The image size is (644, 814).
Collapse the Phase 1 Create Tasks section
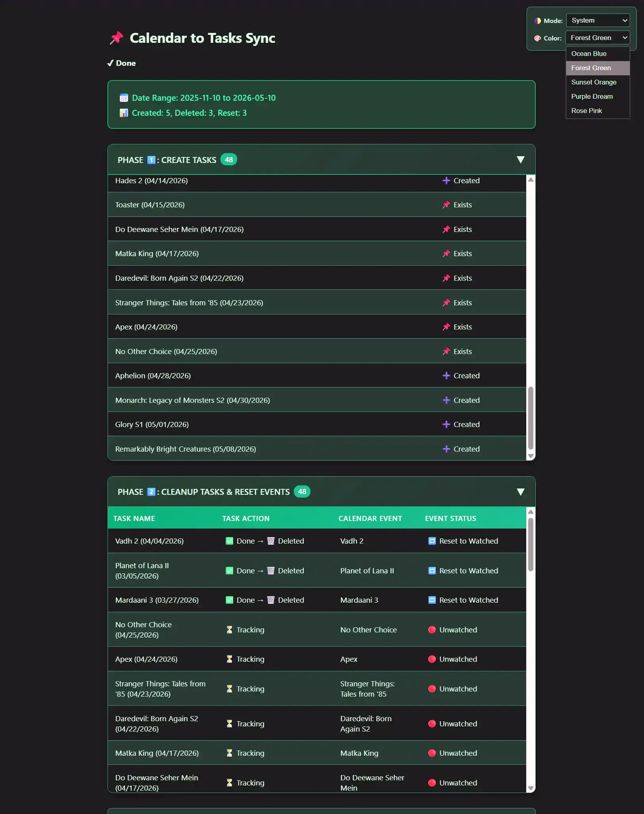point(521,160)
